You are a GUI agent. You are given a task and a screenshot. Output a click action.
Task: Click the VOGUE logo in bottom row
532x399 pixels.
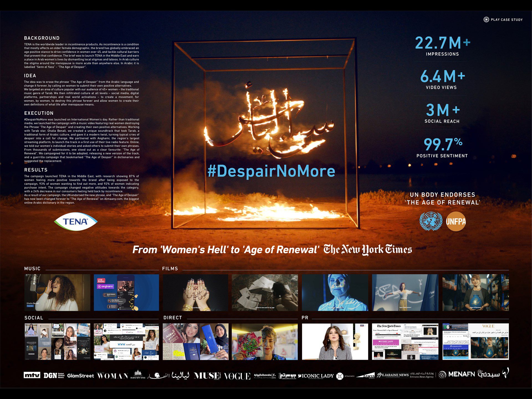(x=237, y=376)
